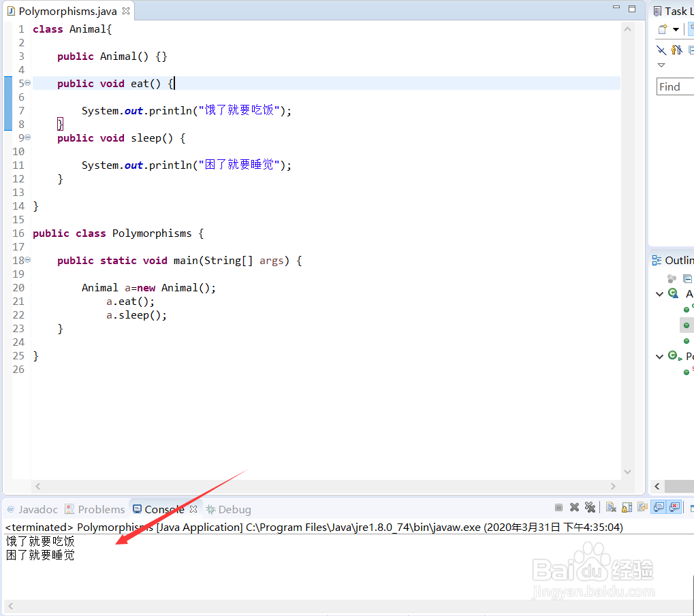This screenshot has height=616, width=694.
Task: Click the New Task icon in Task List
Action: coord(663,30)
